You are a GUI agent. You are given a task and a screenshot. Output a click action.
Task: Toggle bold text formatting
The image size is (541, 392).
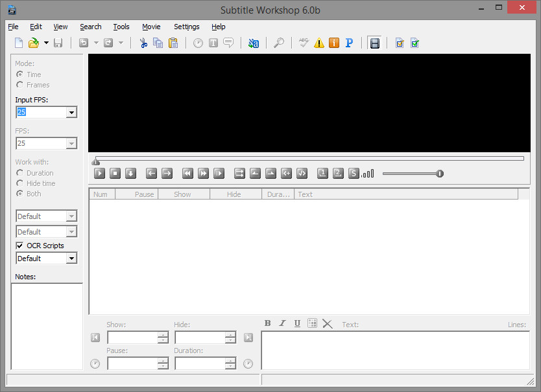(x=268, y=323)
